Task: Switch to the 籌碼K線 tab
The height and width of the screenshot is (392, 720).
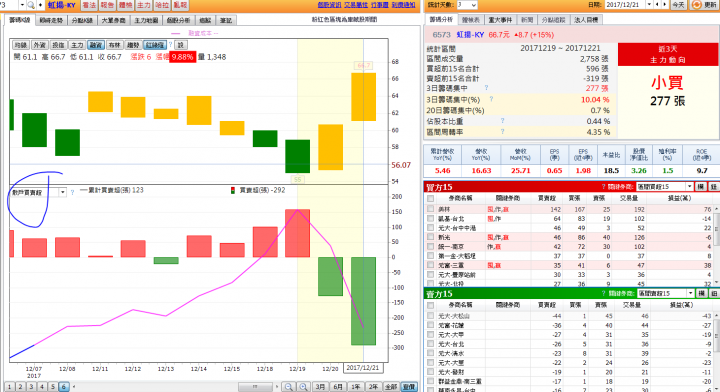Action: (19, 20)
